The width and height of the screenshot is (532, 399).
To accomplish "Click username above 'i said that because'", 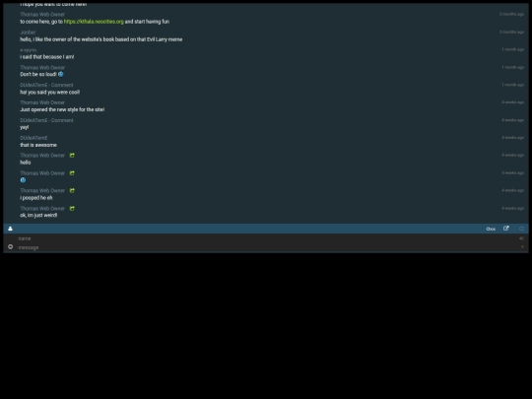I will pyautogui.click(x=29, y=50).
